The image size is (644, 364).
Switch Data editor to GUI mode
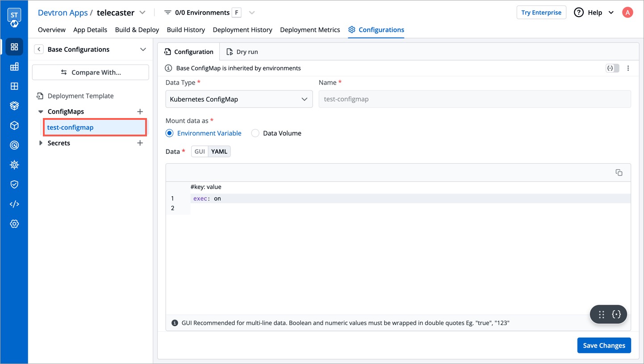coord(200,152)
